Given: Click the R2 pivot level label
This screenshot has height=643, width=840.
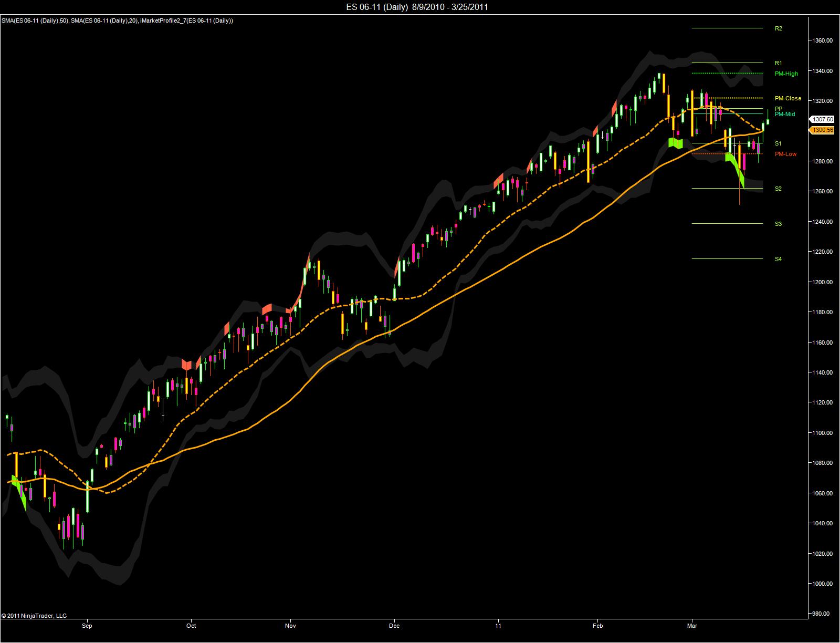Looking at the screenshot, I should (x=778, y=28).
